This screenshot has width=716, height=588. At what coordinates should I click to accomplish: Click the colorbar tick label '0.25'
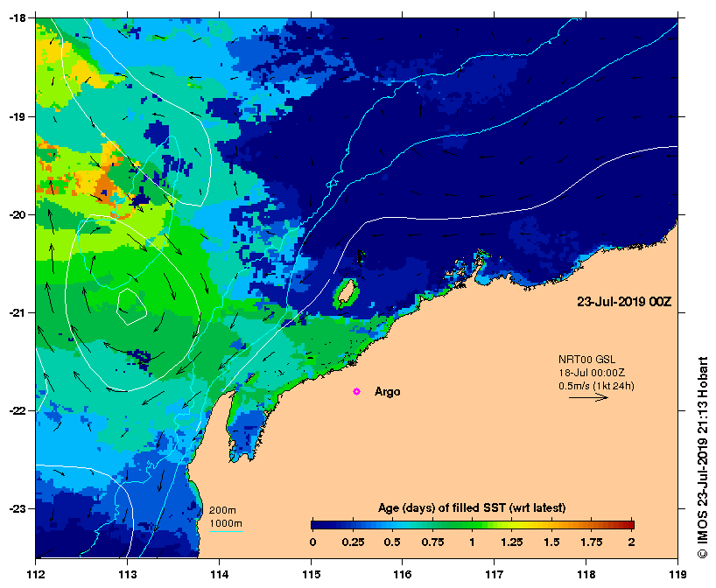point(353,542)
